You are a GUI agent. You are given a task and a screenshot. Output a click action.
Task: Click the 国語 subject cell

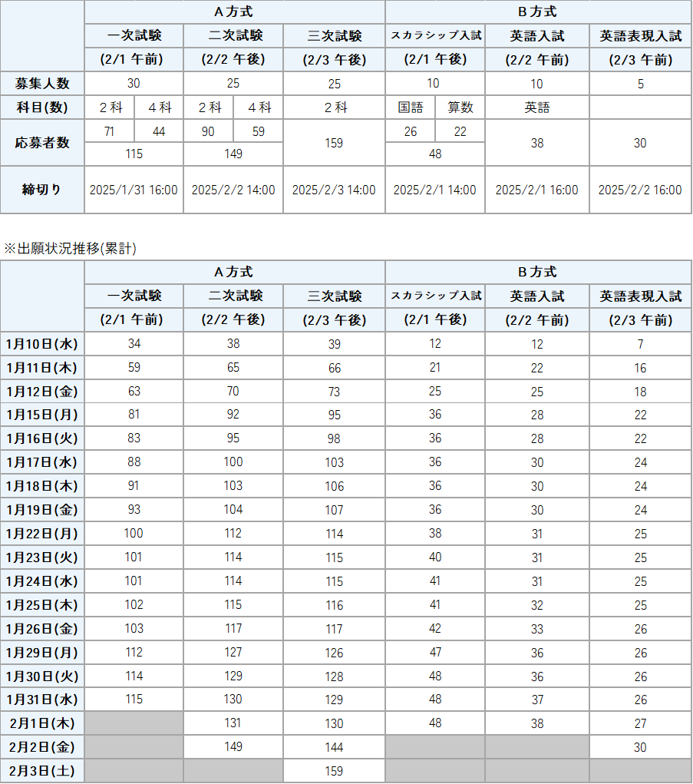click(x=411, y=108)
